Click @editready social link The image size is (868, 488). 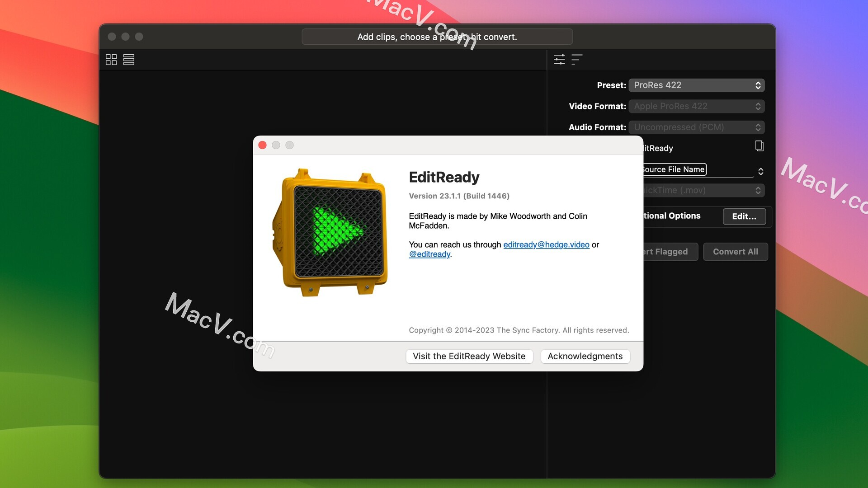point(429,253)
